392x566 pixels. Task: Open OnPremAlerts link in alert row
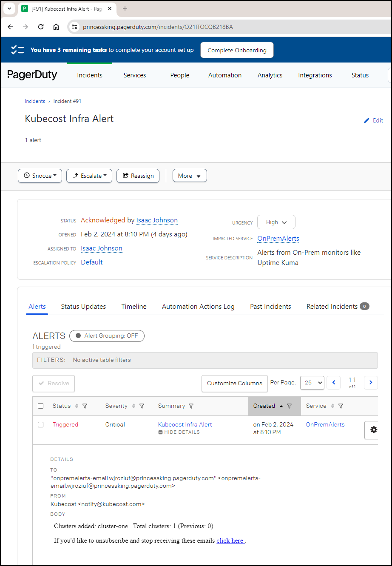click(x=325, y=424)
